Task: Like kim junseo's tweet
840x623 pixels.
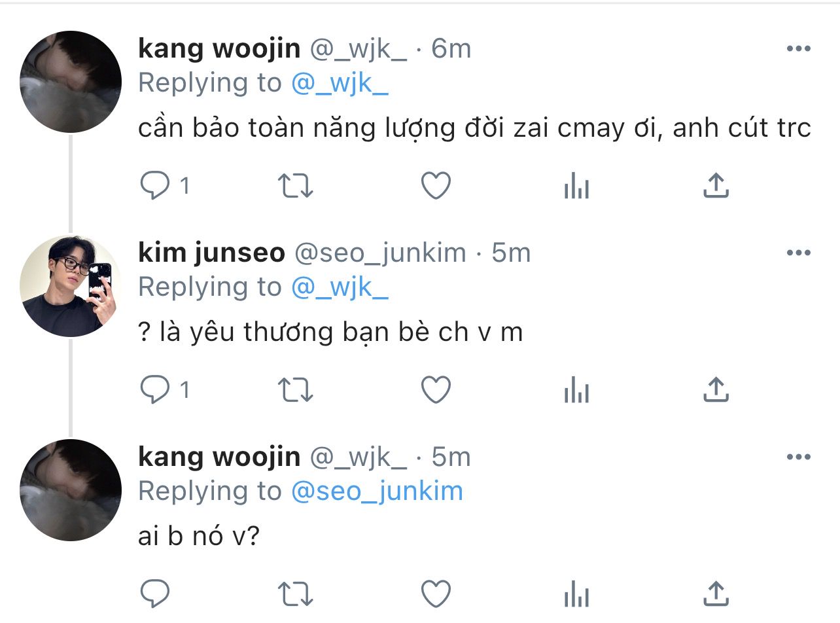Action: [435, 391]
